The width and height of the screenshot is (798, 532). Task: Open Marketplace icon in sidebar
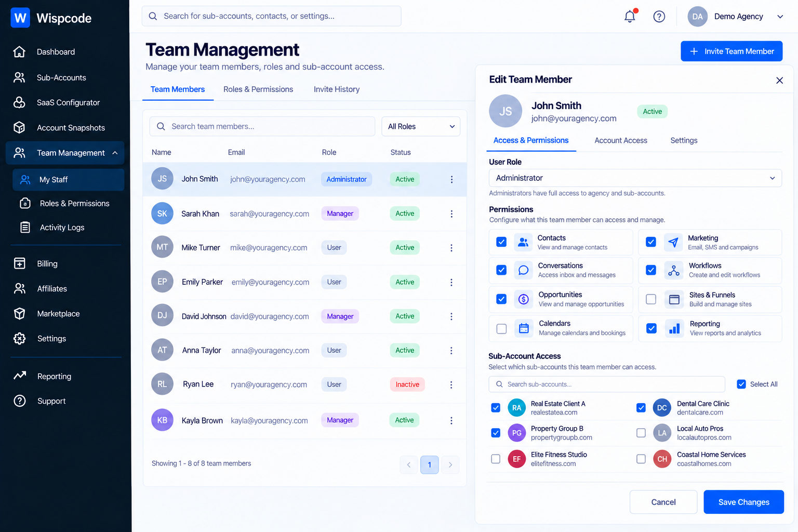[19, 313]
